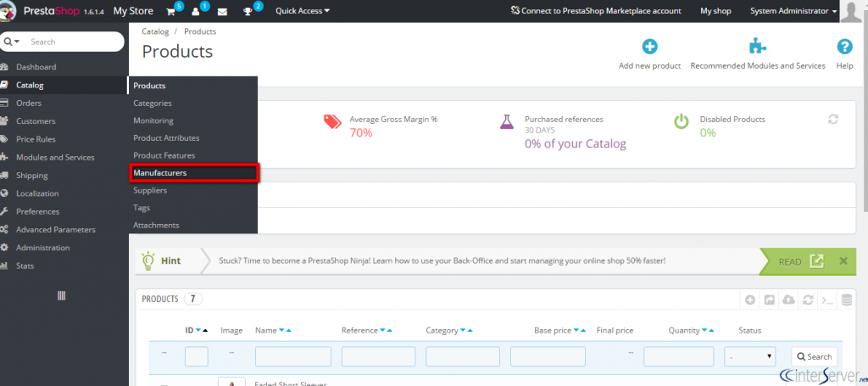The image size is (868, 386).
Task: Click Connect to PrestaShop Marketplace account
Action: [596, 11]
